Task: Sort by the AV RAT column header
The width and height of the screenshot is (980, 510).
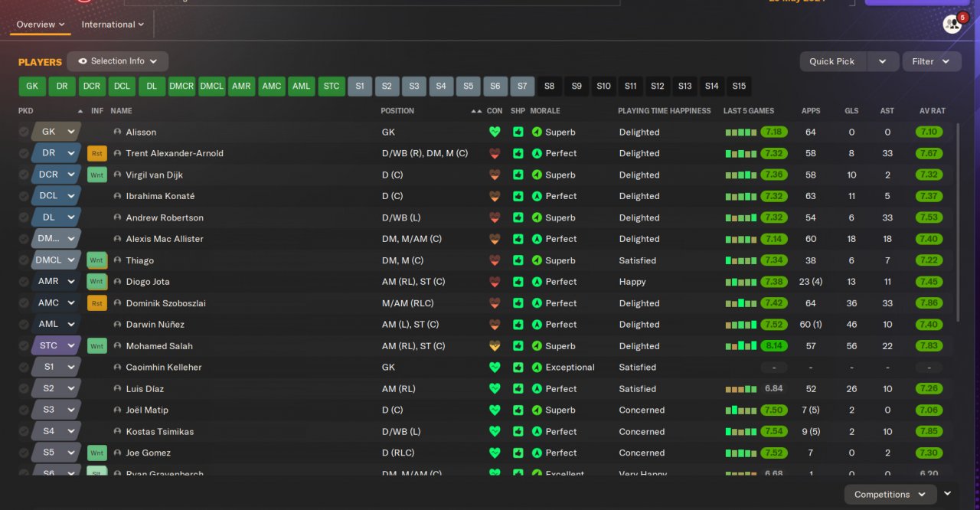Action: 933,111
